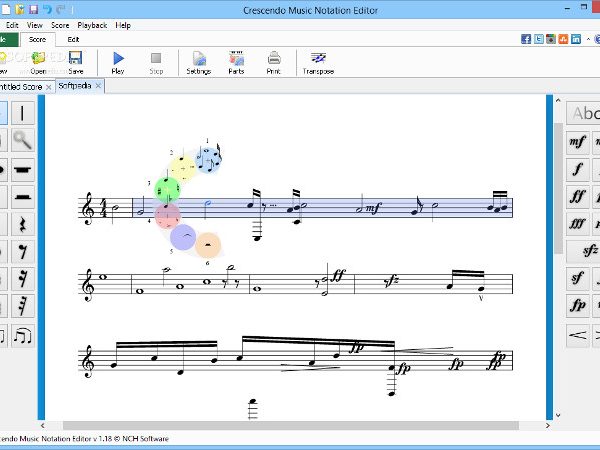Insert fortissimo ff dynamic from palette
The image size is (600, 450).
click(578, 197)
